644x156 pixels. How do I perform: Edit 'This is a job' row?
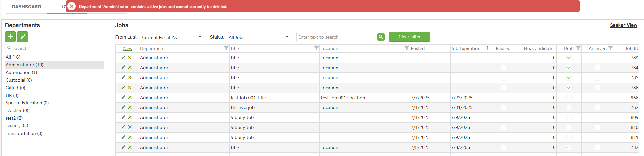123,107
